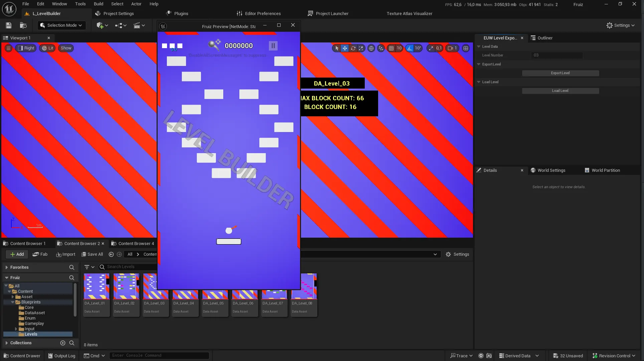The width and height of the screenshot is (644, 361).
Task: Open viewport layout grid icon
Action: pyautogui.click(x=466, y=48)
